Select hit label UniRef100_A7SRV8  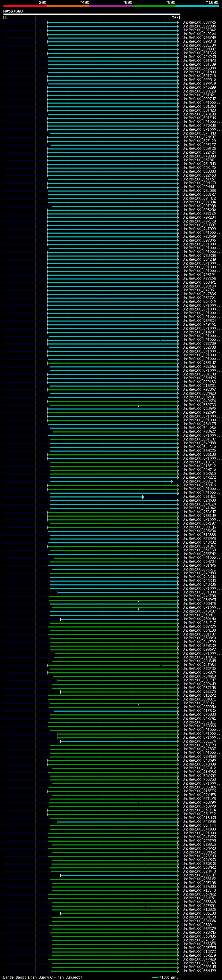[x=199, y=539]
